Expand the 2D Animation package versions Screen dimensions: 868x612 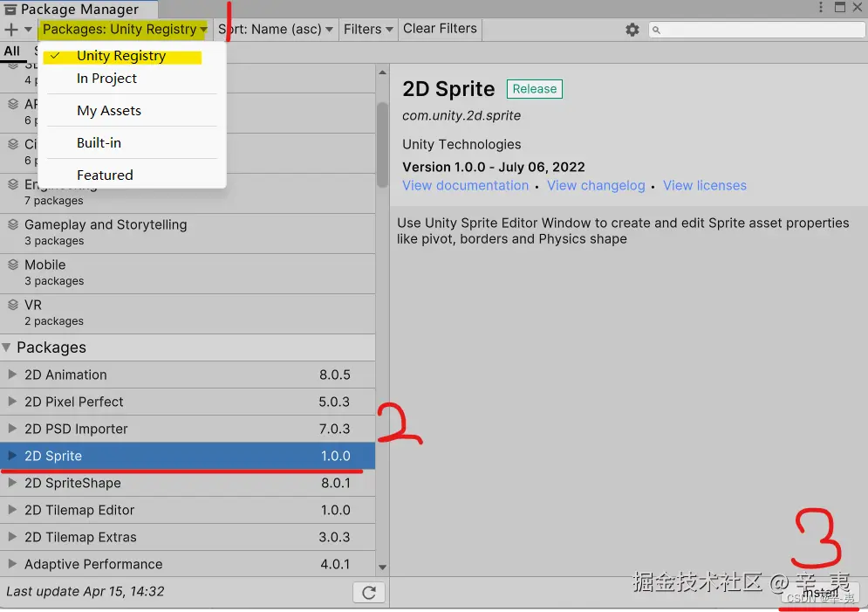click(11, 375)
